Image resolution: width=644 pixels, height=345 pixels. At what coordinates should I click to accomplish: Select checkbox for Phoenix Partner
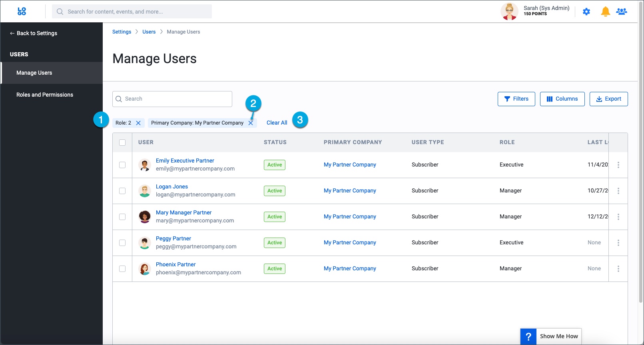tap(122, 269)
